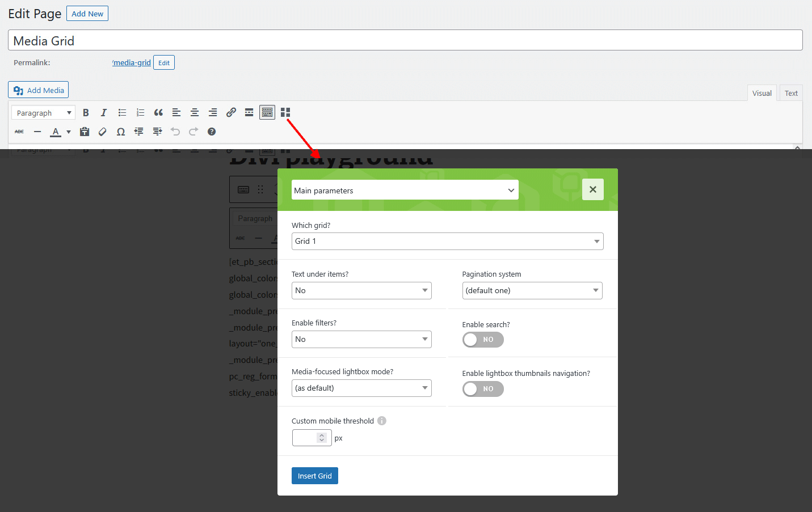Apply italic formatting from the toolbar
The width and height of the screenshot is (812, 512).
(103, 112)
